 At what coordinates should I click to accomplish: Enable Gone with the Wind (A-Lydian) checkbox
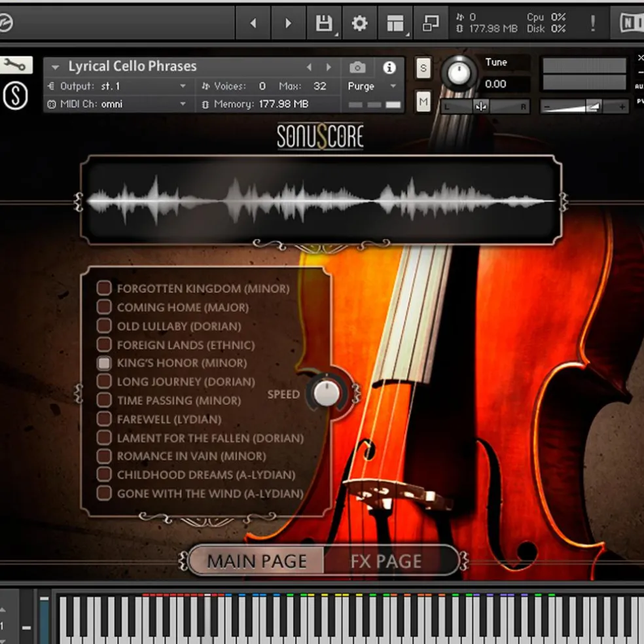(104, 493)
